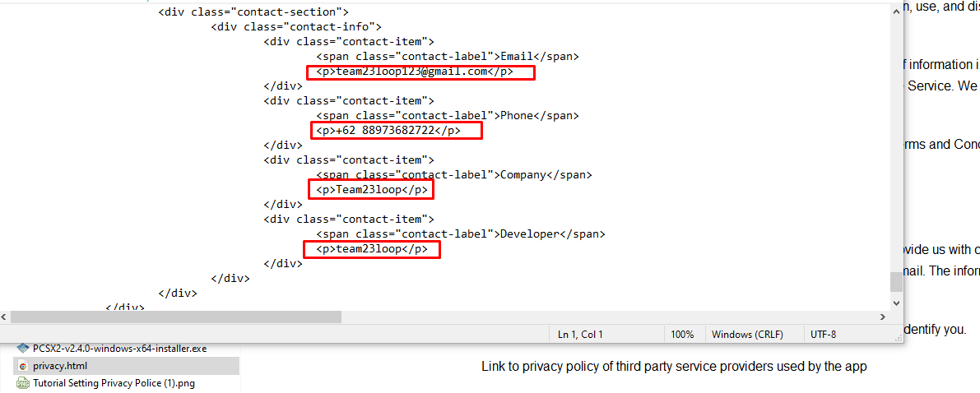Viewport: 980px width, 393px height.
Task: Click the PCSX2 installer exe icon
Action: [x=23, y=349]
